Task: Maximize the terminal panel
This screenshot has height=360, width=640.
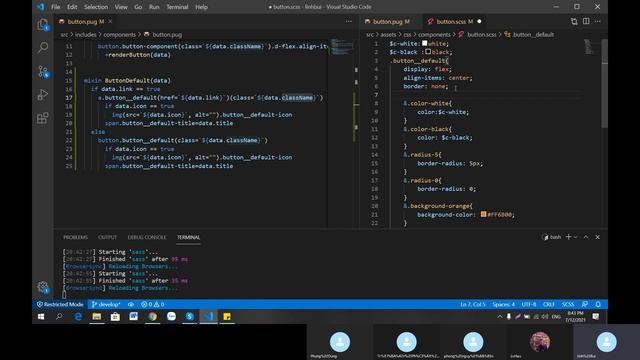Action: pyautogui.click(x=586, y=237)
